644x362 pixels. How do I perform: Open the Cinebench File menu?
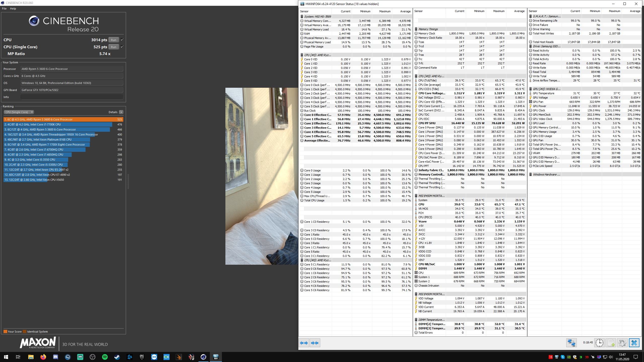point(4,9)
